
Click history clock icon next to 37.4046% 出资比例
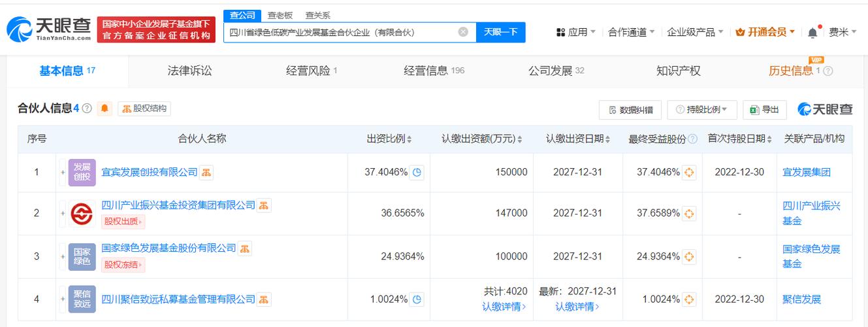coord(417,173)
